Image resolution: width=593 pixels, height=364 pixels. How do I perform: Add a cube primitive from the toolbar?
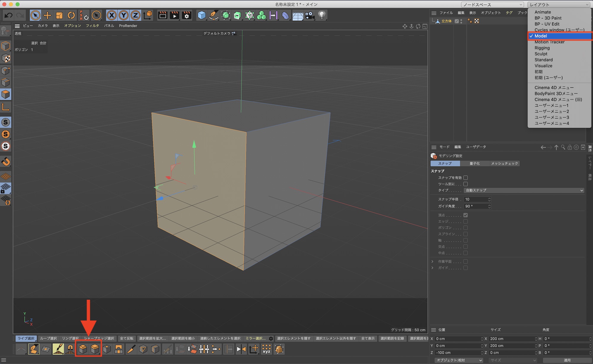(x=202, y=15)
